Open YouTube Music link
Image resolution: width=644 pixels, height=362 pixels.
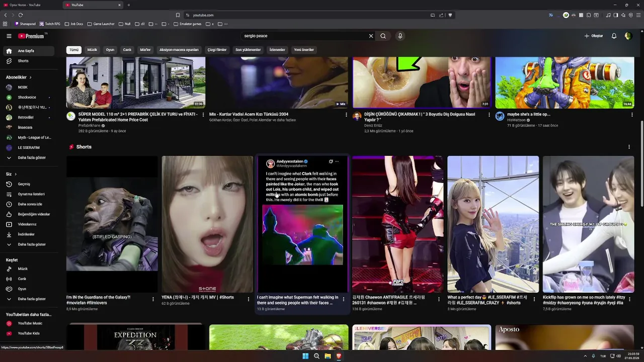(x=29, y=323)
